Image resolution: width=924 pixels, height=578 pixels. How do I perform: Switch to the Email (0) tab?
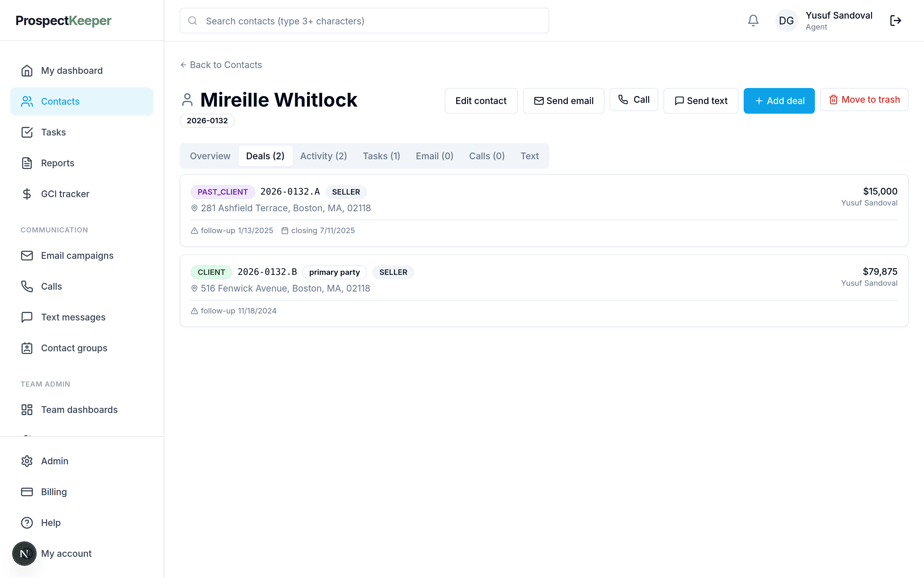[434, 156]
